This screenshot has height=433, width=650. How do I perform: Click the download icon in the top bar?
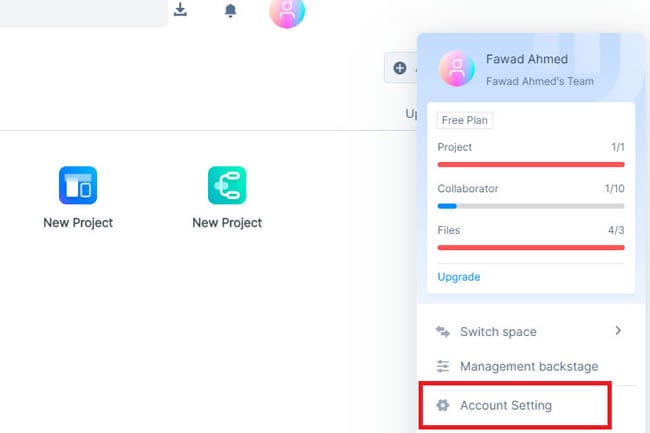point(180,10)
